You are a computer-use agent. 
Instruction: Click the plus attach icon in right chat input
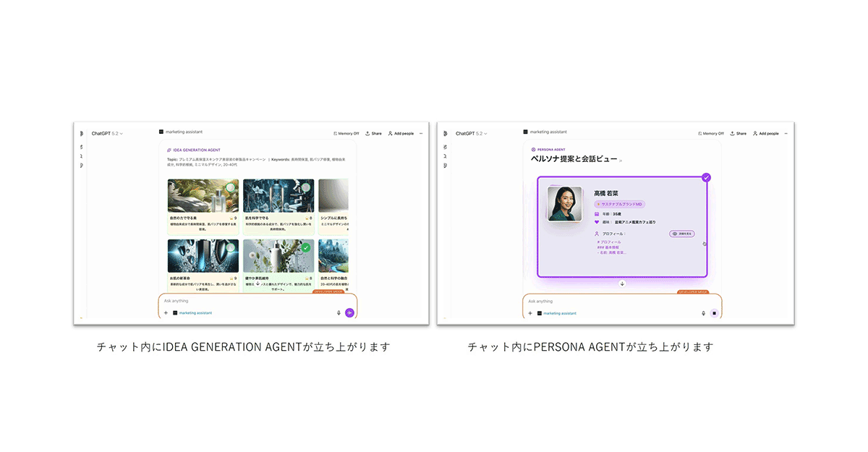pyautogui.click(x=530, y=313)
